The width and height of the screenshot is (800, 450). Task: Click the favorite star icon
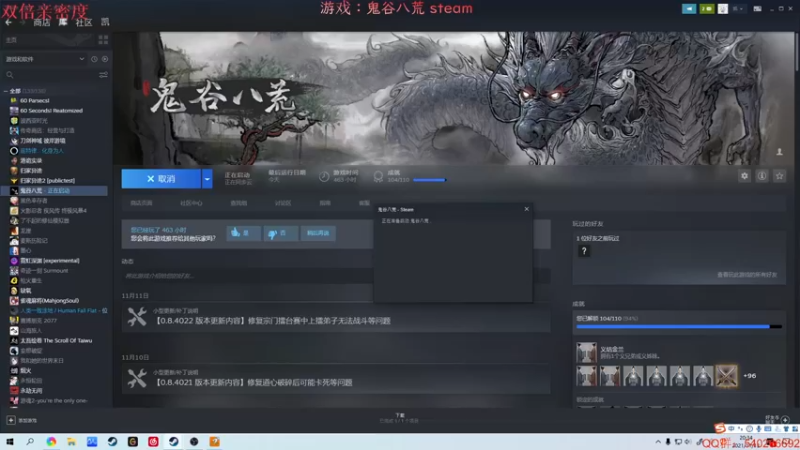pos(779,176)
